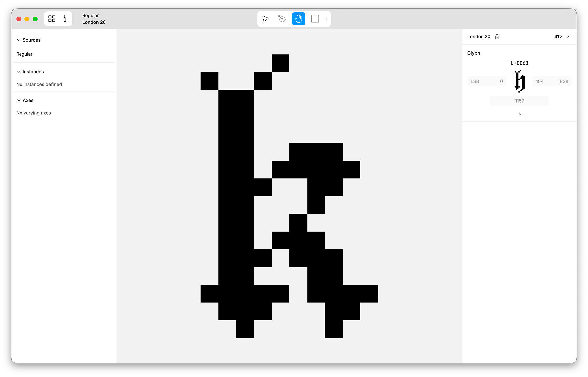Open the shape tool dropdown arrow
Screen dimensions: 588x377
[x=326, y=19]
